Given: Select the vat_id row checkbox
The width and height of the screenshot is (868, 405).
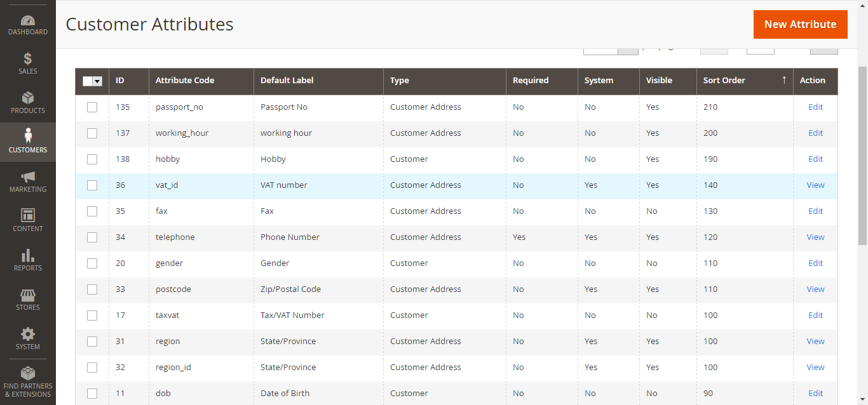Looking at the screenshot, I should pos(92,185).
